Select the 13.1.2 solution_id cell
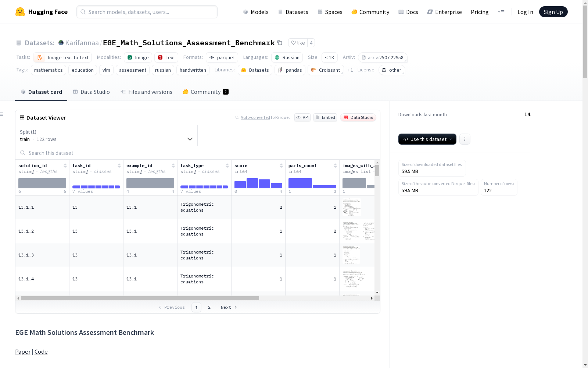This screenshot has height=368, width=588. coord(42,231)
